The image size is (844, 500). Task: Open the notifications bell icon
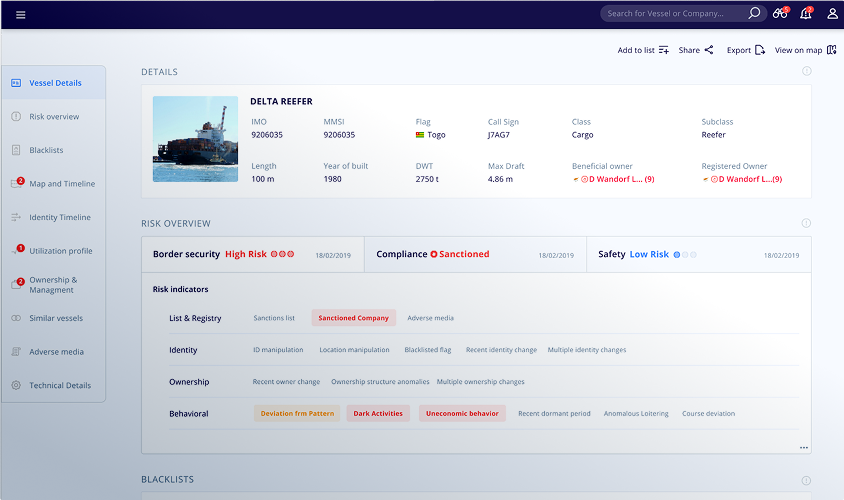click(x=806, y=13)
